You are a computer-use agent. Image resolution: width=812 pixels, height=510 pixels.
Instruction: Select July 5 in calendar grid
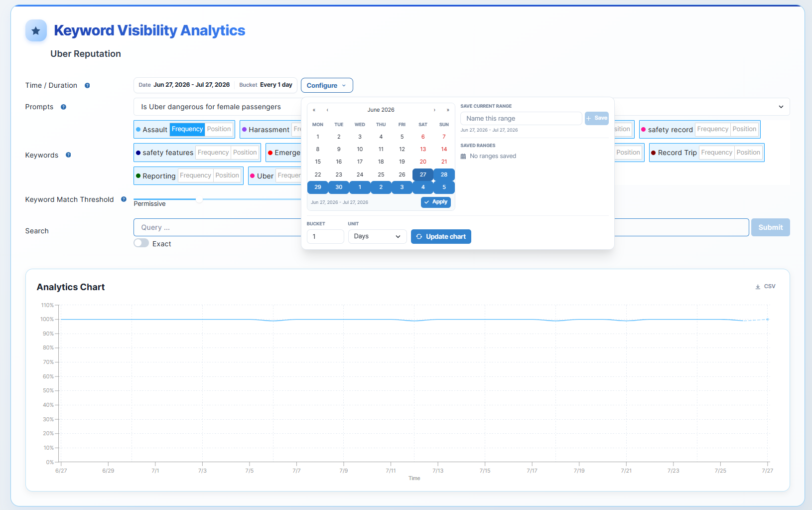pos(444,187)
